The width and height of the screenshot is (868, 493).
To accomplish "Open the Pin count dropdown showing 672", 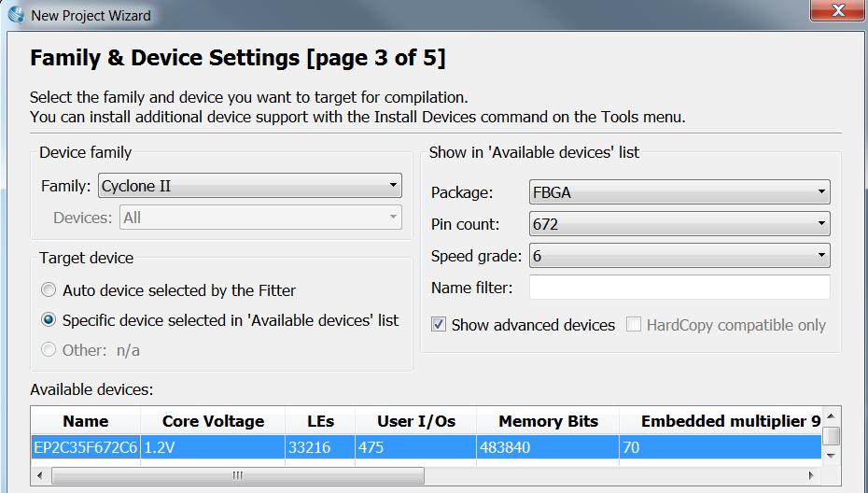I will click(679, 224).
